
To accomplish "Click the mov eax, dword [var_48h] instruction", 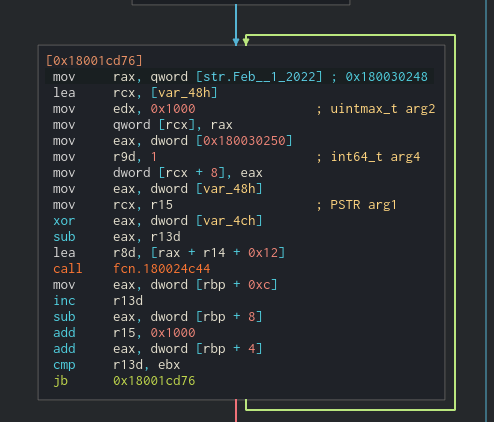I will pyautogui.click(x=158, y=189).
